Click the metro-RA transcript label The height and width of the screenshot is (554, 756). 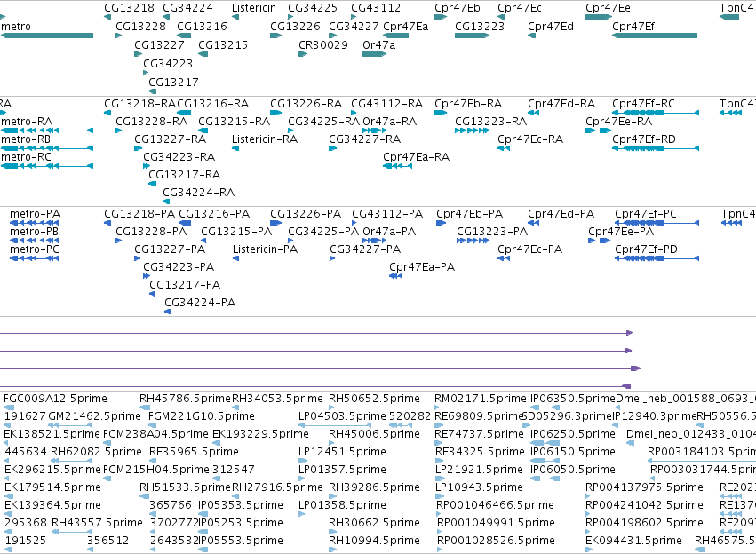tap(27, 122)
